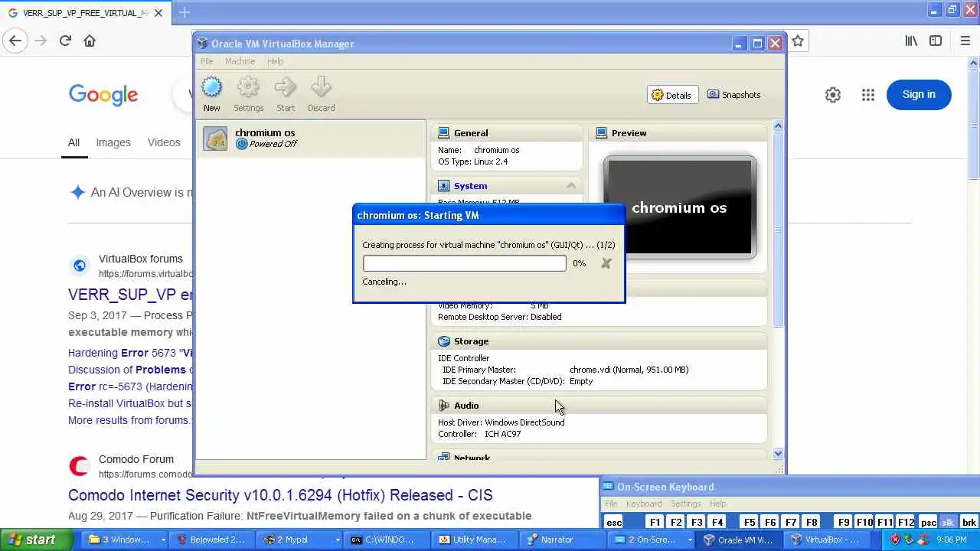Open the VirtualBox Help menu

point(275,61)
